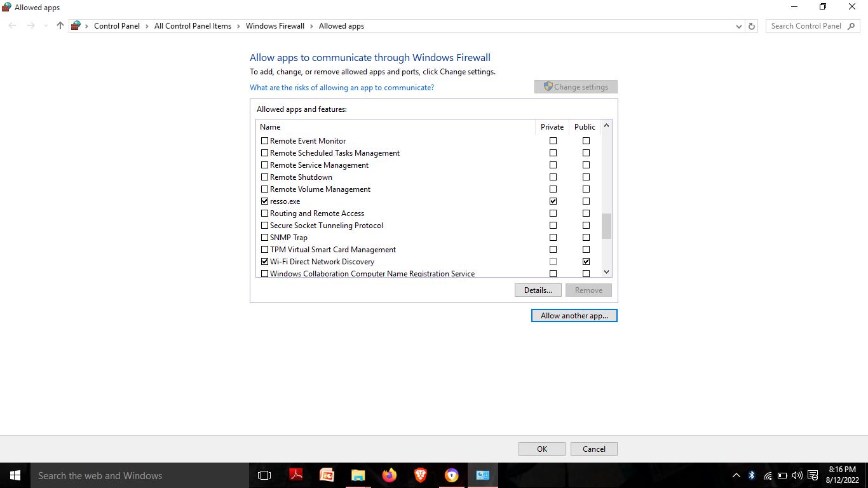The height and width of the screenshot is (488, 868).
Task: Select Routing and Remote Access row
Action: (428, 213)
